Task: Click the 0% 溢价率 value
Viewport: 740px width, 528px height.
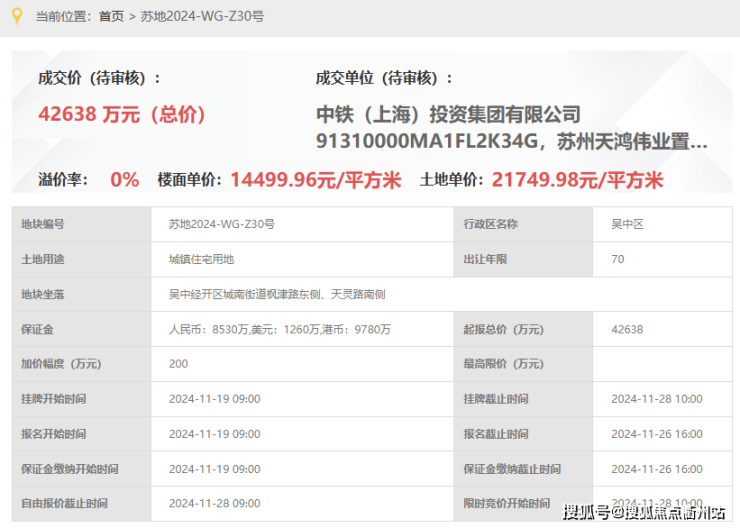Action: [x=125, y=180]
